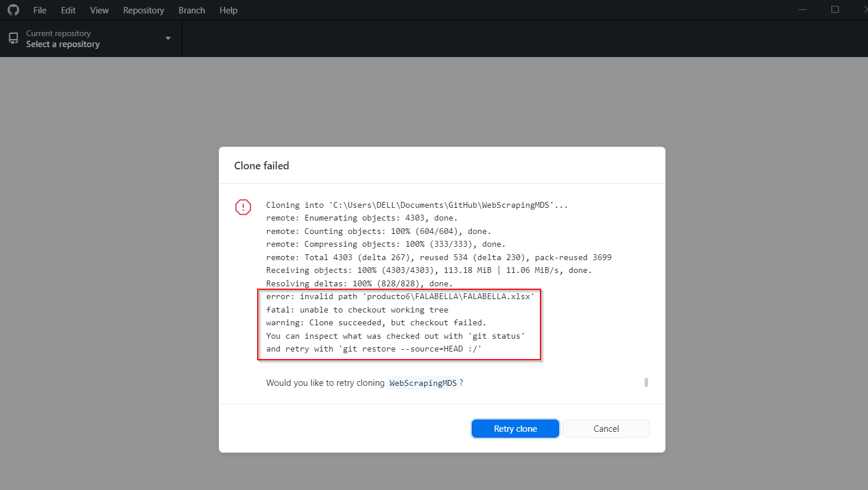Expand the repository dropdown arrow
This screenshot has width=868, height=490.
[x=168, y=38]
